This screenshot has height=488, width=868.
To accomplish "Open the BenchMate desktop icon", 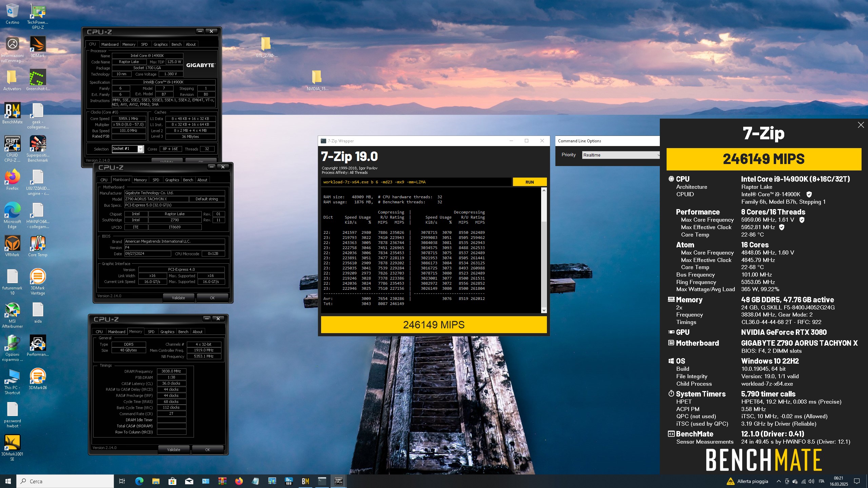I will coord(13,113).
